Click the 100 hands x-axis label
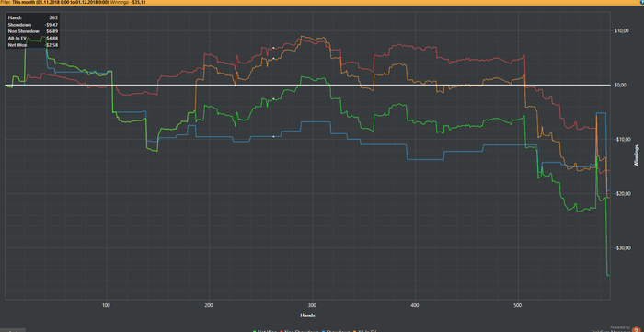This screenshot has width=644, height=332. (x=107, y=305)
